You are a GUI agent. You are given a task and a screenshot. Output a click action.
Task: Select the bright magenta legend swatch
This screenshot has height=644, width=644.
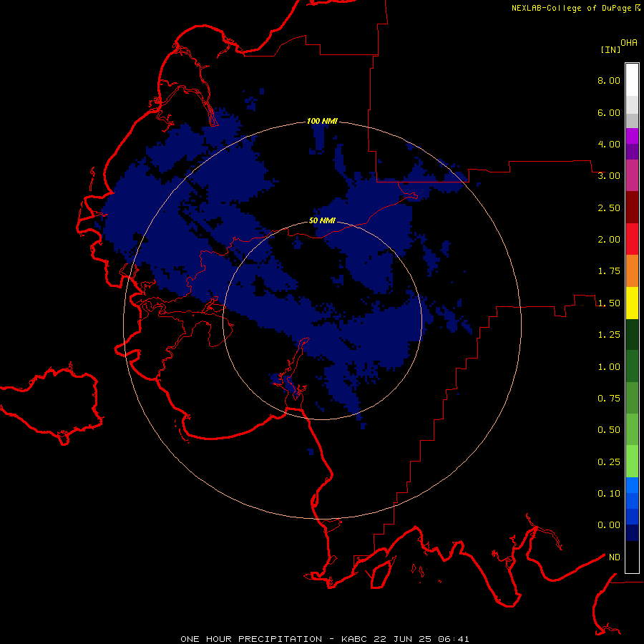coord(632,136)
